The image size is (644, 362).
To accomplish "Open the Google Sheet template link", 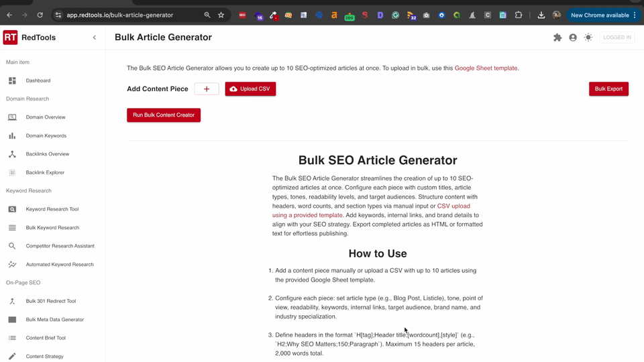I will point(486,68).
